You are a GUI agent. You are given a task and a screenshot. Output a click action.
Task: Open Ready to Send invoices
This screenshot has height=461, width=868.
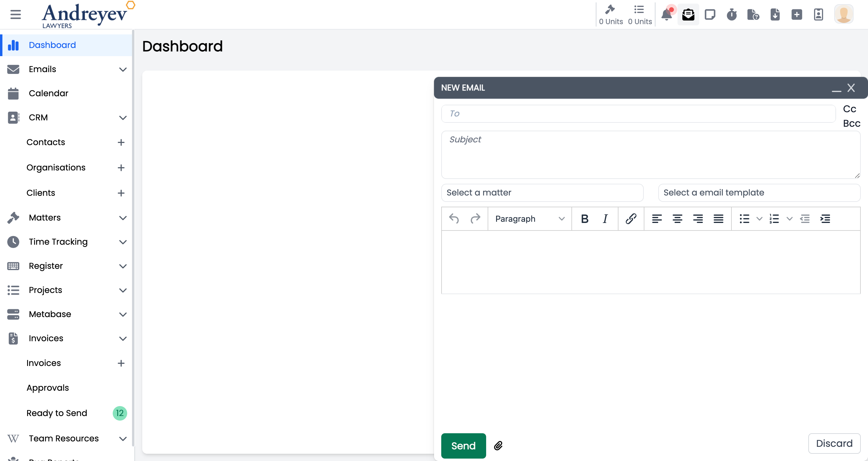[x=57, y=413]
